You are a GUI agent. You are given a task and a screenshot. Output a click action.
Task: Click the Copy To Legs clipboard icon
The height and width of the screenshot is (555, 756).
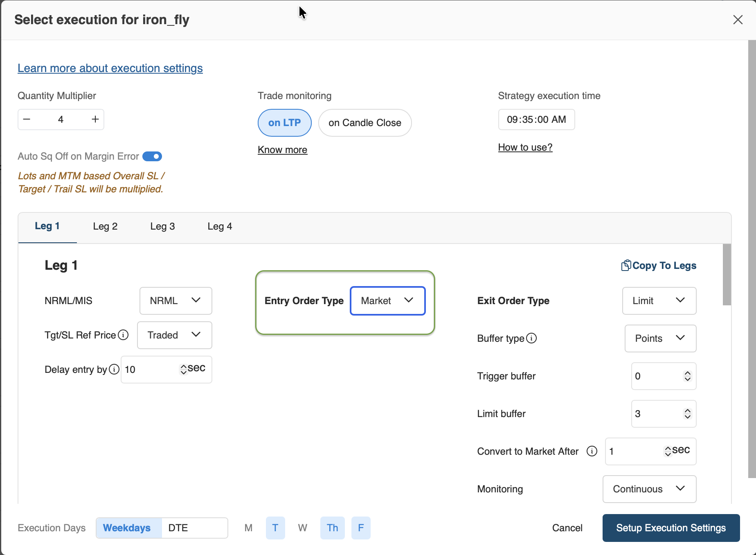pos(626,266)
